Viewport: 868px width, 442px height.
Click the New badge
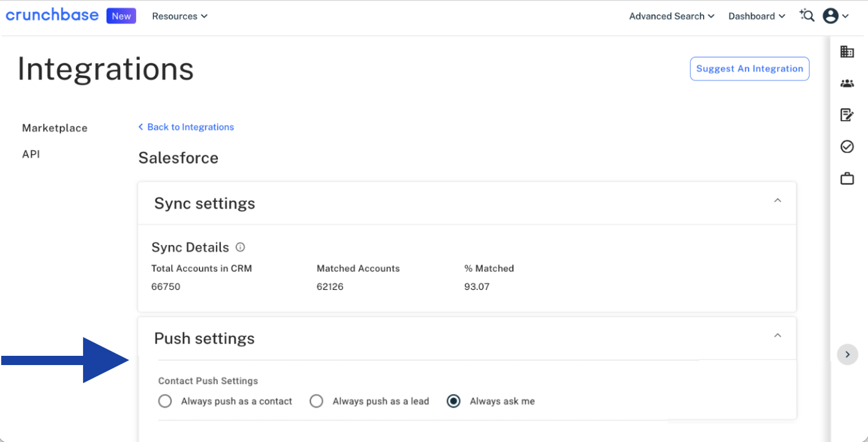tap(121, 16)
